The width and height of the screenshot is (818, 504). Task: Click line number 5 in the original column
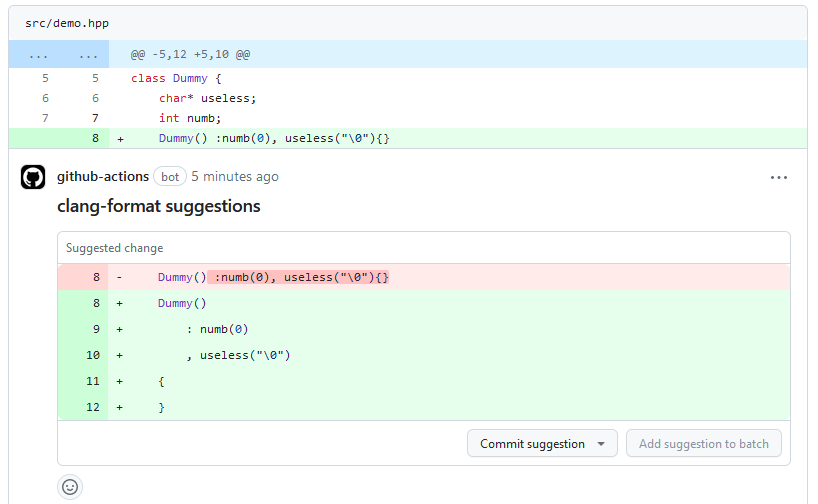(x=45, y=78)
